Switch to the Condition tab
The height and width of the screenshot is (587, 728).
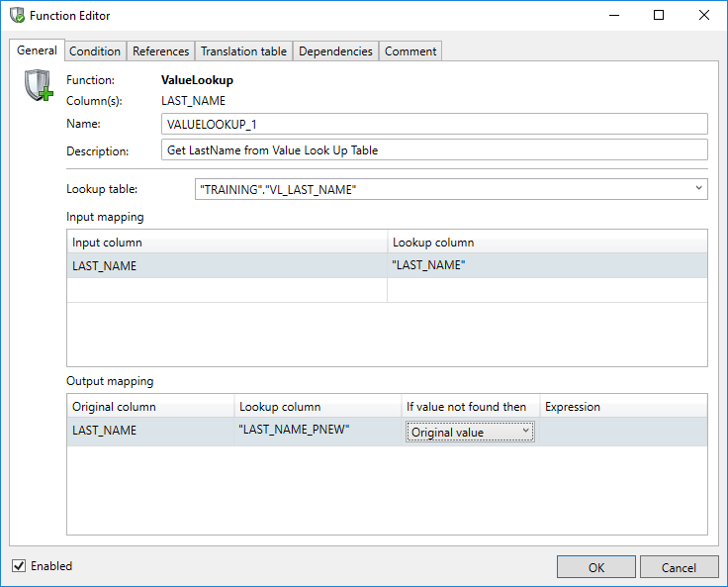pos(95,51)
